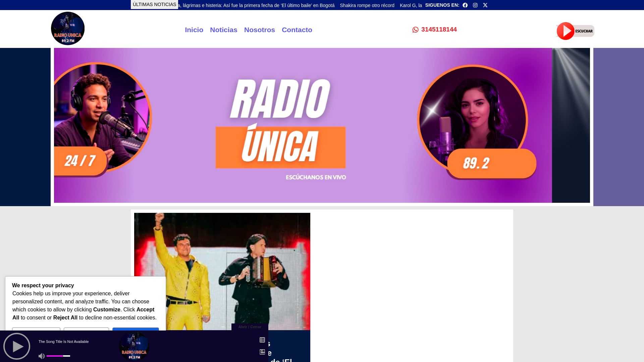Open the Facebook page icon

(x=465, y=5)
